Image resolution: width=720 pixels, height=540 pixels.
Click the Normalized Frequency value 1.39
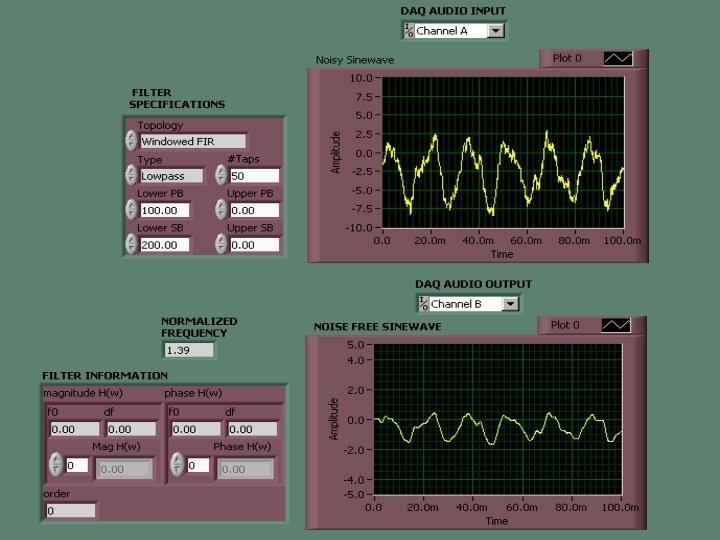189,350
